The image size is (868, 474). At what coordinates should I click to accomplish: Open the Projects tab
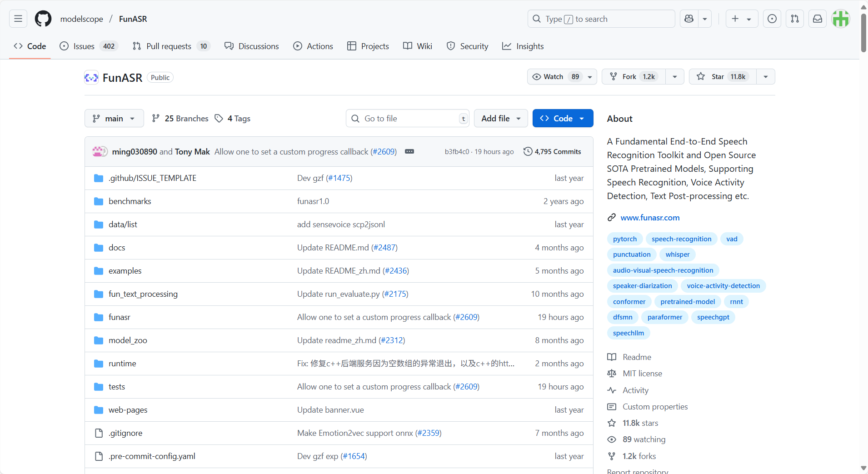(x=368, y=46)
